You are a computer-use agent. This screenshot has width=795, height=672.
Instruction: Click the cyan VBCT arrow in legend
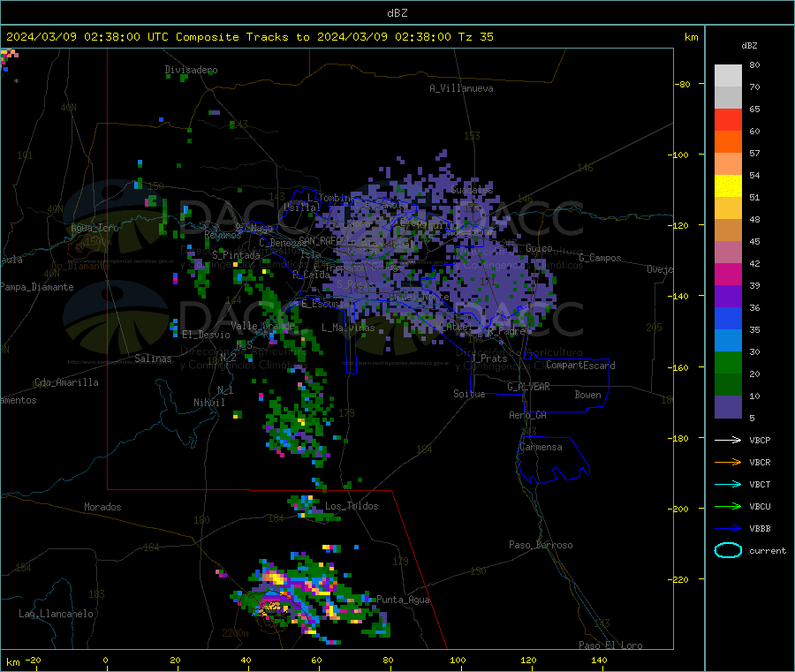click(x=728, y=484)
